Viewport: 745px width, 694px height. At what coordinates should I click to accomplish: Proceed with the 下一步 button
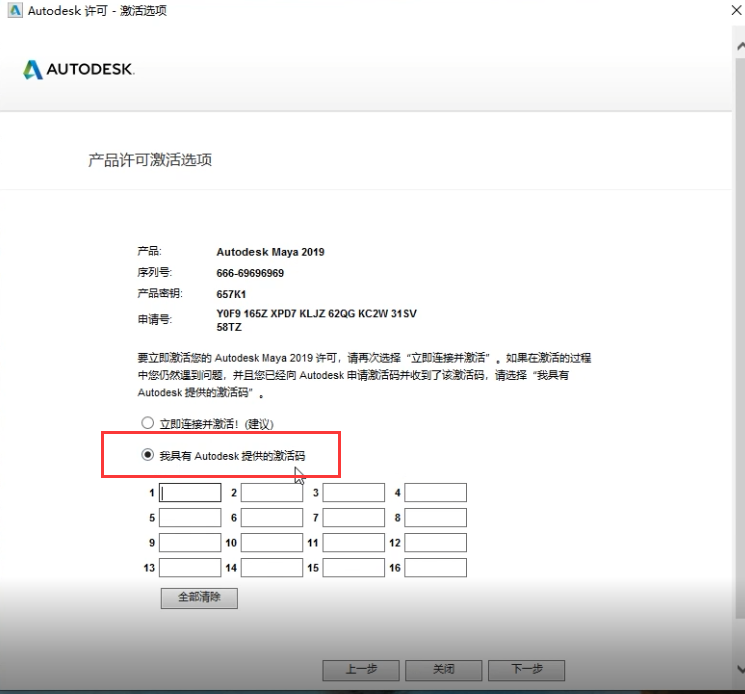pos(526,670)
